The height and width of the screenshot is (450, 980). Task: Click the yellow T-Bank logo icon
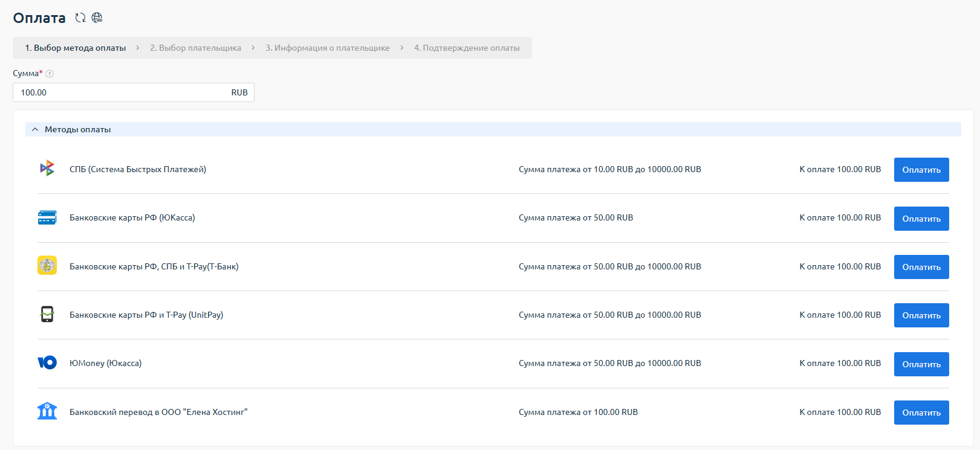[x=47, y=266]
